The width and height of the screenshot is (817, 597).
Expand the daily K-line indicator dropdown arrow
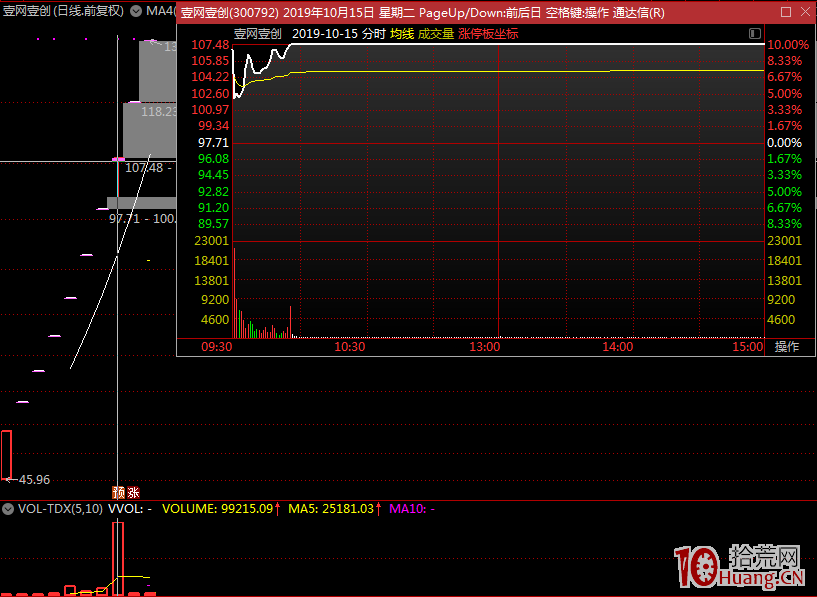[x=136, y=11]
